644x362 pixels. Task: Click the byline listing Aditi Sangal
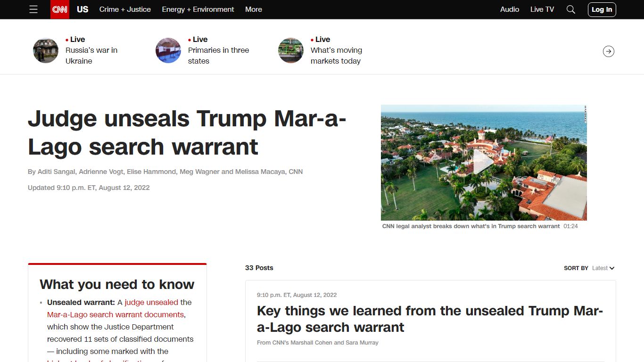click(x=165, y=172)
